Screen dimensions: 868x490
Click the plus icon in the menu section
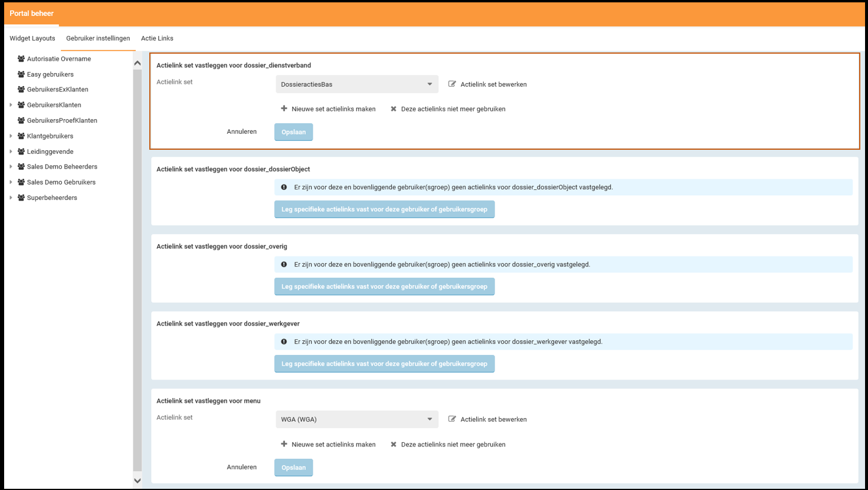284,444
